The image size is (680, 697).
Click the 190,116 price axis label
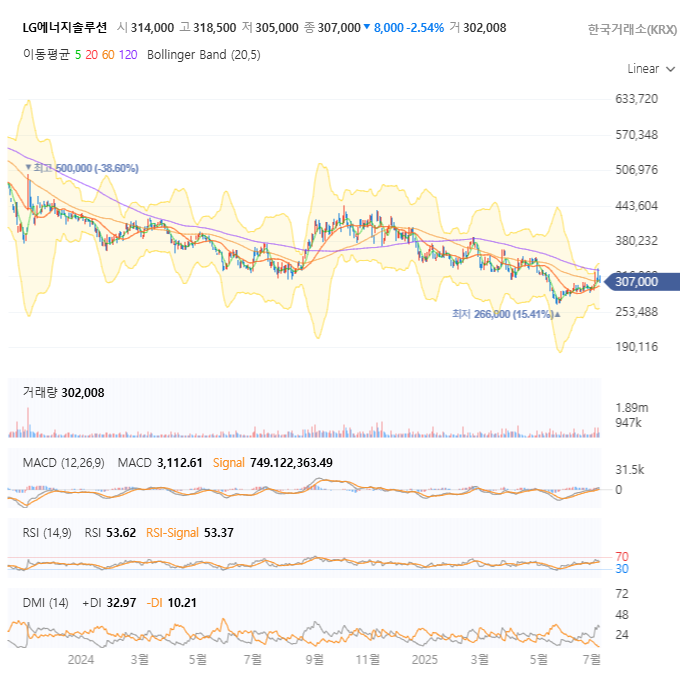(x=636, y=347)
